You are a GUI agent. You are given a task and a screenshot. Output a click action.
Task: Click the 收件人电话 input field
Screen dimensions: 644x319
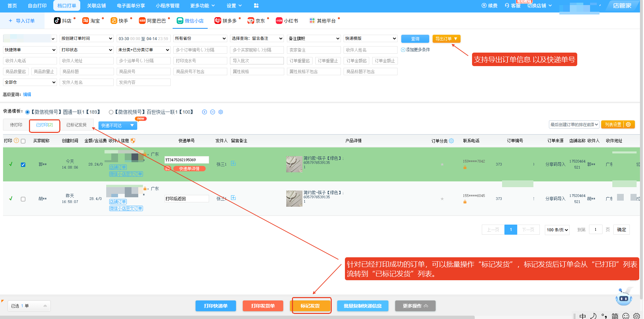coord(30,61)
